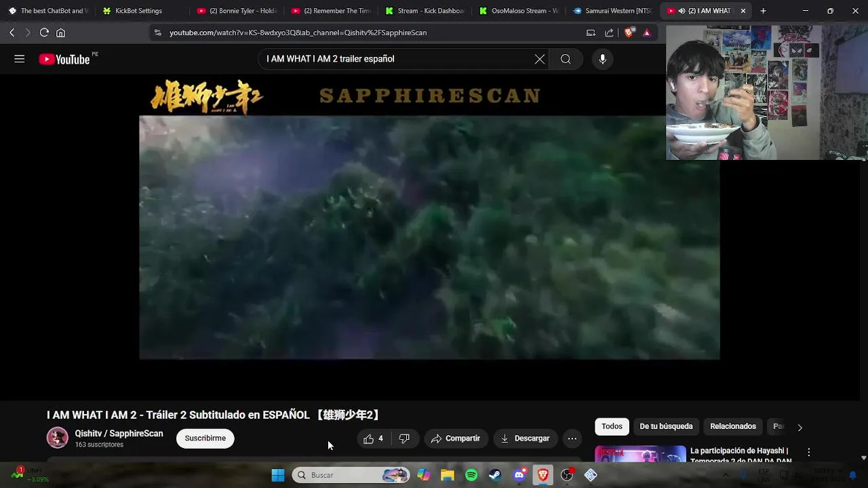This screenshot has height=488, width=868.
Task: Open Copilot from the taskbar
Action: (424, 475)
